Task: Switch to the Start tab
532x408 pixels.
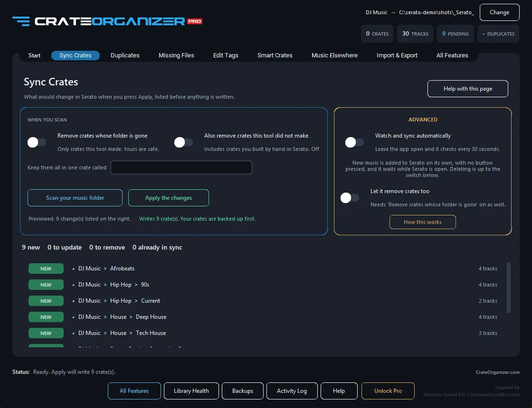Action: pos(34,56)
